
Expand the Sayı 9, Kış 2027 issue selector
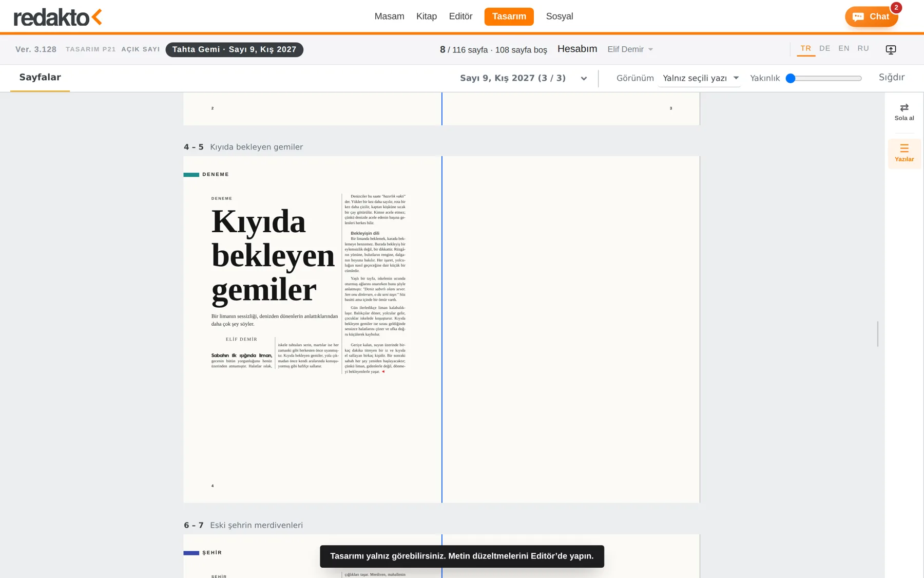(x=523, y=78)
